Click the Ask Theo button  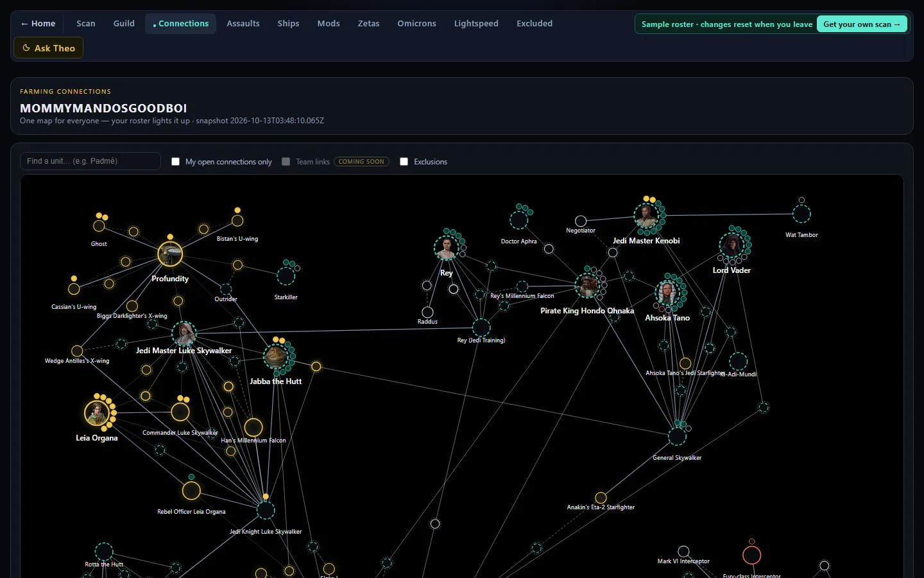48,48
